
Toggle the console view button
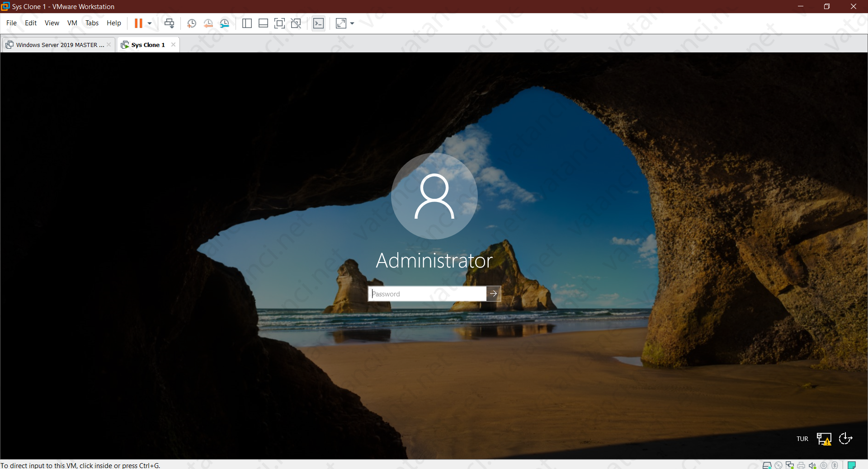[318, 23]
